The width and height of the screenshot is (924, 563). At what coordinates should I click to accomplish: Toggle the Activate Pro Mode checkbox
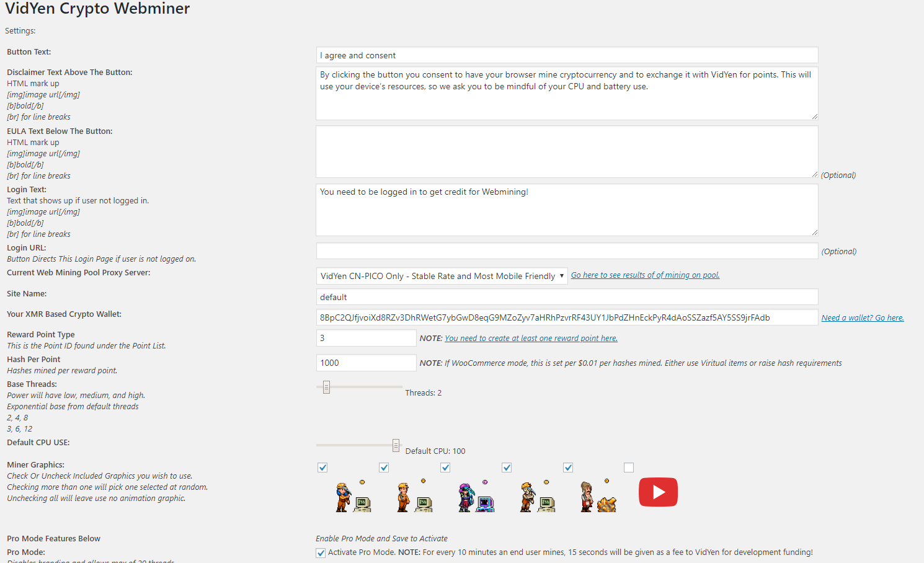pos(321,553)
